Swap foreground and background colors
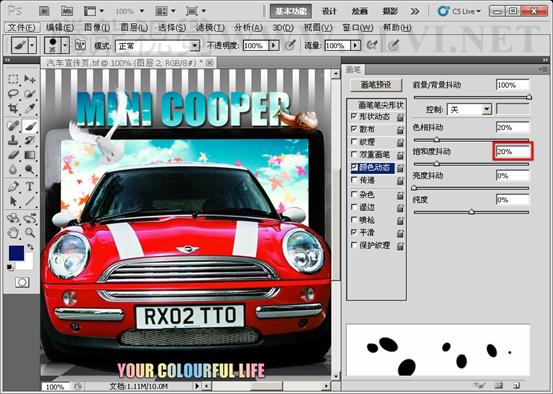Image resolution: width=553 pixels, height=394 pixels. 30,247
